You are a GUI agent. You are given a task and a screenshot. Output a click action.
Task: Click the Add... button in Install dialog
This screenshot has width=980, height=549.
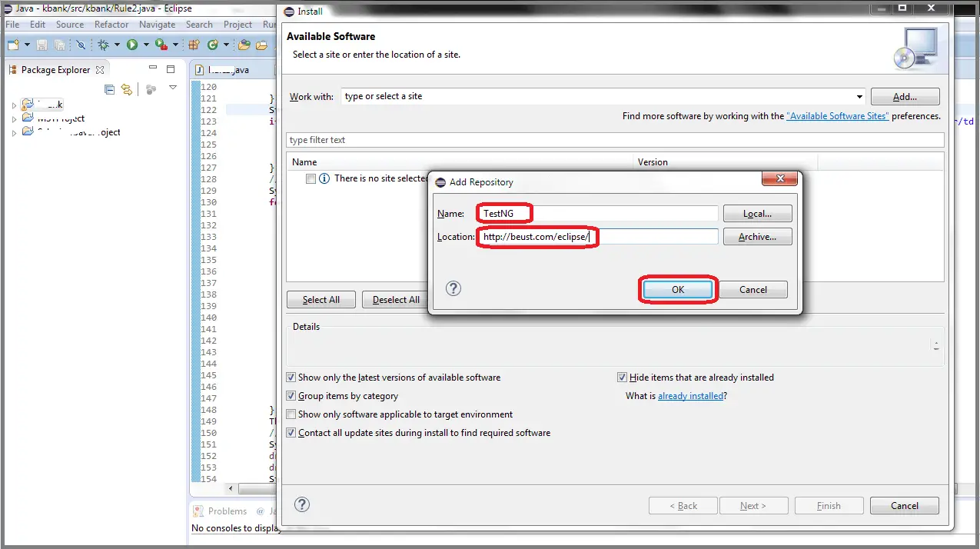905,97
